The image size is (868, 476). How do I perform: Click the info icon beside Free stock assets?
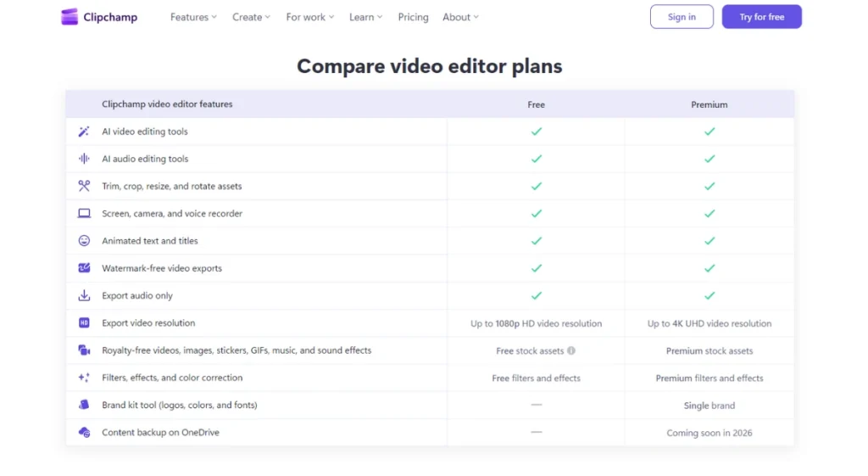point(571,350)
